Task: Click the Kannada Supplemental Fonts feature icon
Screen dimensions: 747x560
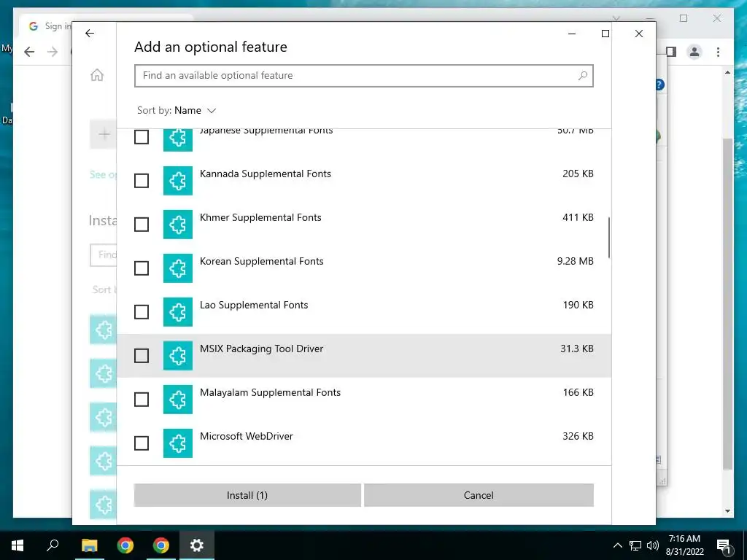Action: coord(178,181)
